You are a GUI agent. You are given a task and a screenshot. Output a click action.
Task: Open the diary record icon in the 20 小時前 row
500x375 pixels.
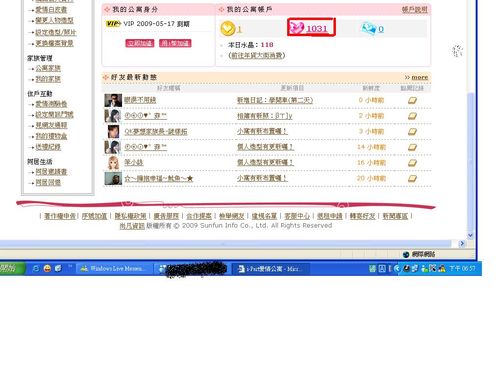(x=412, y=179)
